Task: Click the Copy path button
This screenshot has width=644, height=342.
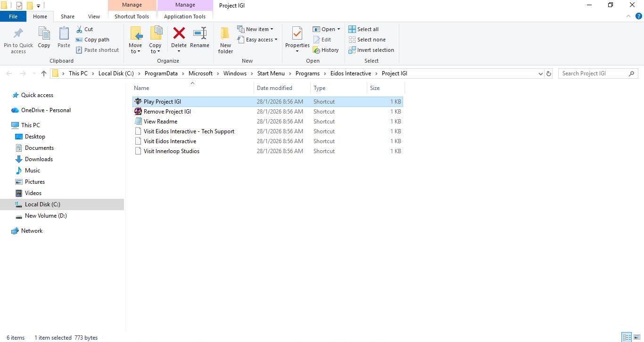Action: click(92, 40)
